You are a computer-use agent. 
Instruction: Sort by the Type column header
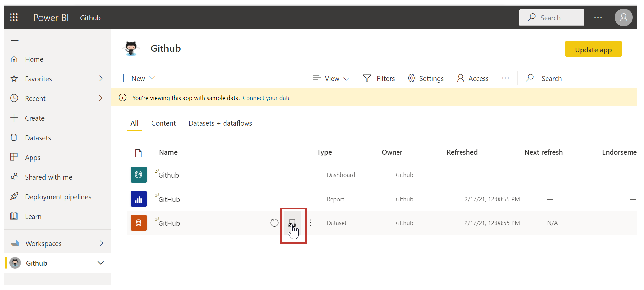[x=324, y=152]
